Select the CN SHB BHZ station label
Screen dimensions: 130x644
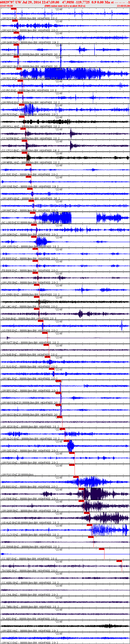[x=30, y=354]
